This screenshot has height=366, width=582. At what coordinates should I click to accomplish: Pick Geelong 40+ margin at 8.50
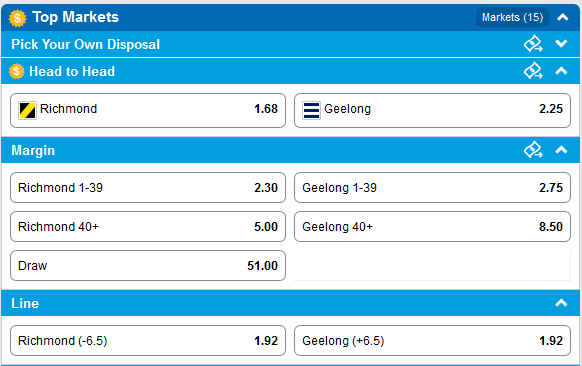(432, 226)
